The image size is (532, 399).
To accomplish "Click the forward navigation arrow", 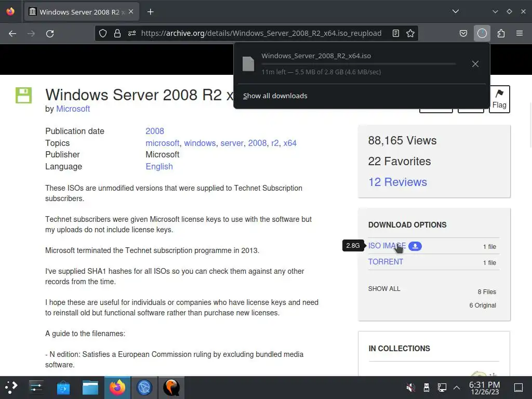I will (x=31, y=34).
